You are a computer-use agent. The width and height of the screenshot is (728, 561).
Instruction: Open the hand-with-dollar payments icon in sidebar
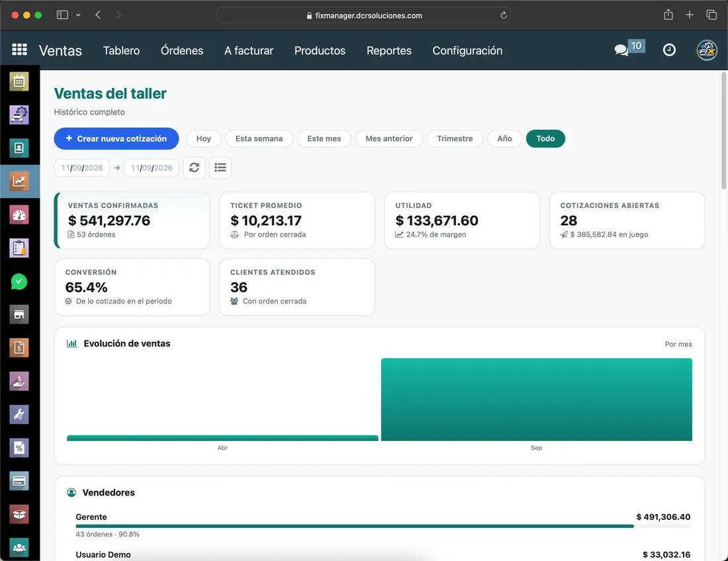coord(19,381)
